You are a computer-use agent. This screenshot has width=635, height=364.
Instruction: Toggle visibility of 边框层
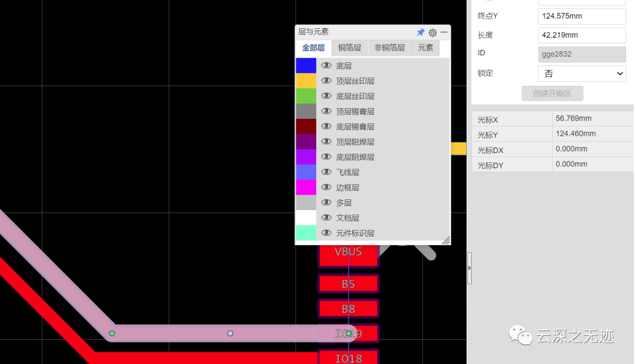point(326,187)
